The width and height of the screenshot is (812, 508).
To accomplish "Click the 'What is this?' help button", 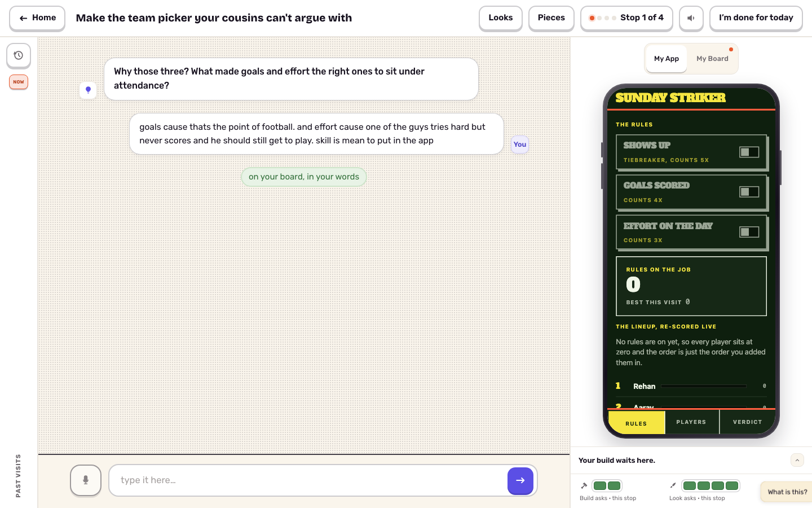I will click(787, 492).
